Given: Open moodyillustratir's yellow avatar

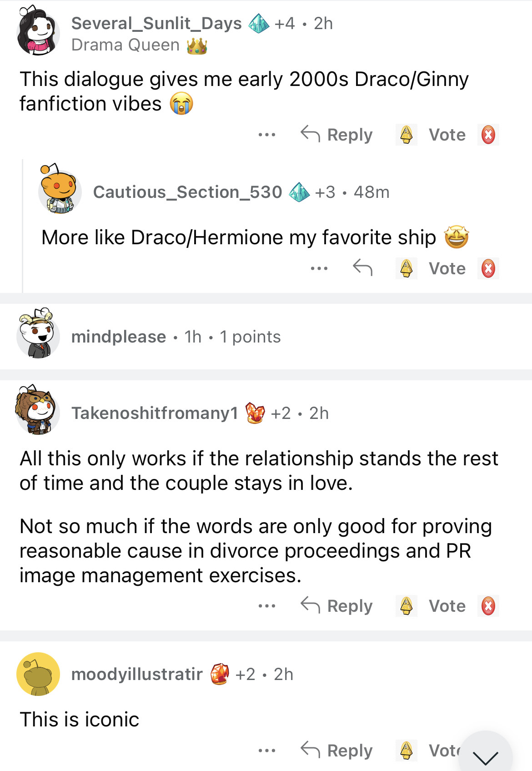Looking at the screenshot, I should pyautogui.click(x=38, y=674).
